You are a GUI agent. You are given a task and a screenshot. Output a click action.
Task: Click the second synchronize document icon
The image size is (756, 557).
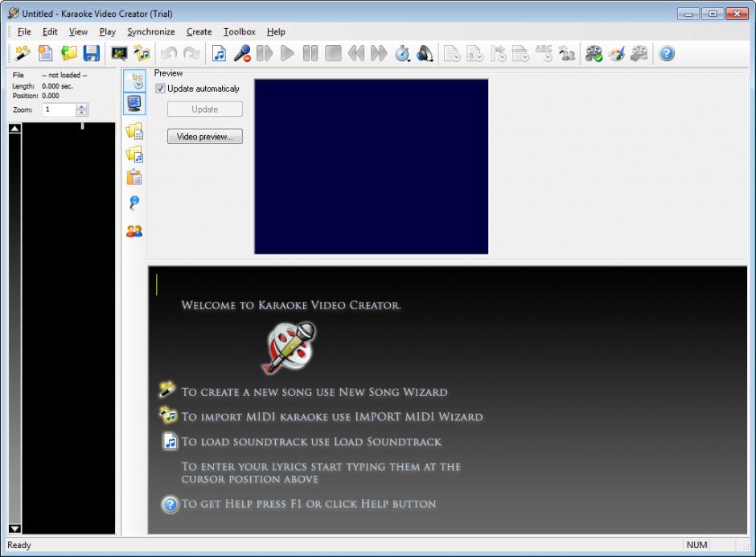click(475, 53)
